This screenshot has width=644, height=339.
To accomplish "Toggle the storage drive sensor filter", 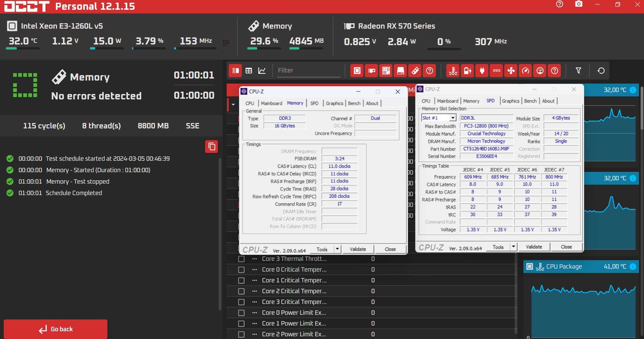I will [400, 70].
